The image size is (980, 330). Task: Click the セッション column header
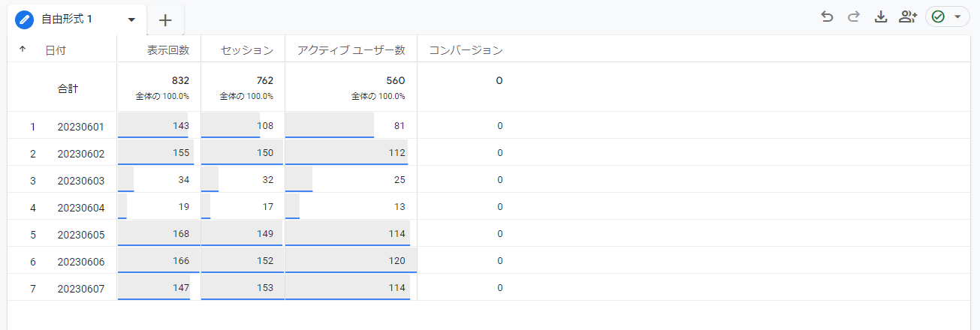click(247, 50)
